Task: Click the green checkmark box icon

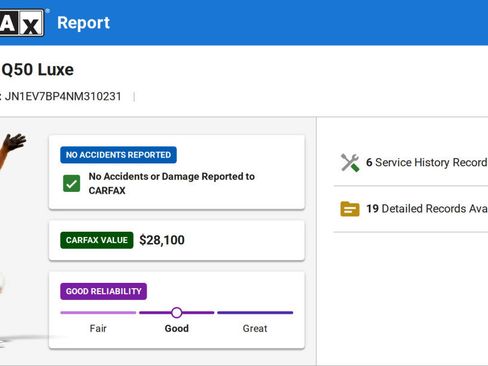Action: coord(72,183)
